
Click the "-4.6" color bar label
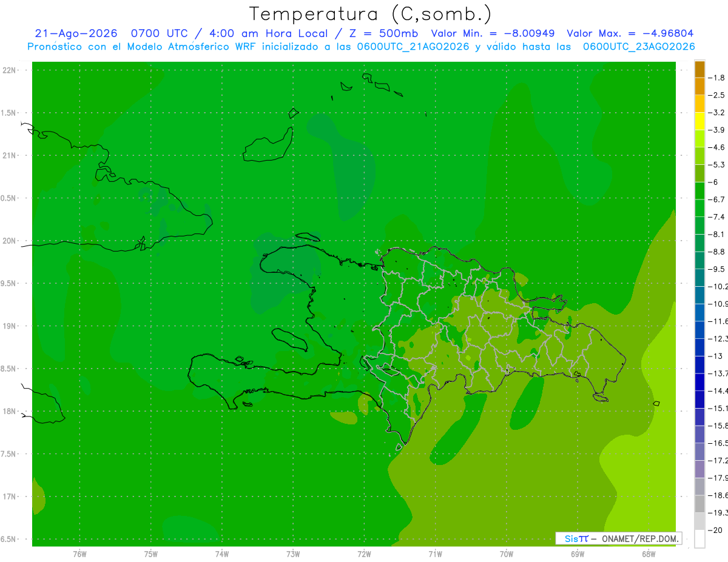click(716, 147)
